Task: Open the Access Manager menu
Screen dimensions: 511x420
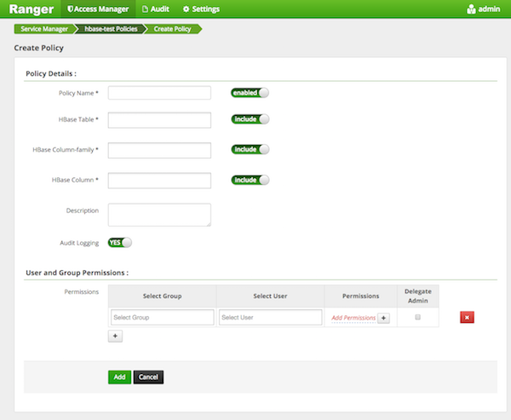Action: pos(98,9)
